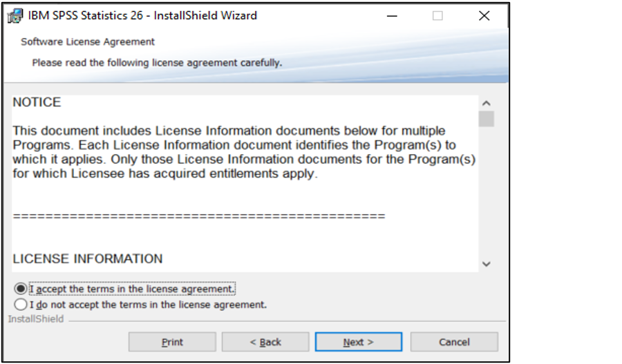Click the license text scroll-down arrow
The height and width of the screenshot is (364, 622).
(x=487, y=264)
